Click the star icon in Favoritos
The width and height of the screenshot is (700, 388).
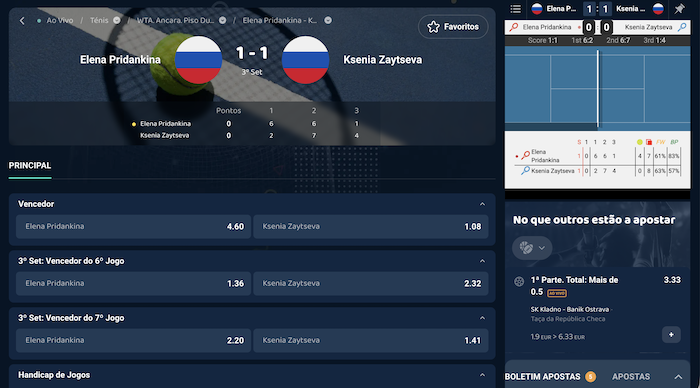tap(433, 27)
